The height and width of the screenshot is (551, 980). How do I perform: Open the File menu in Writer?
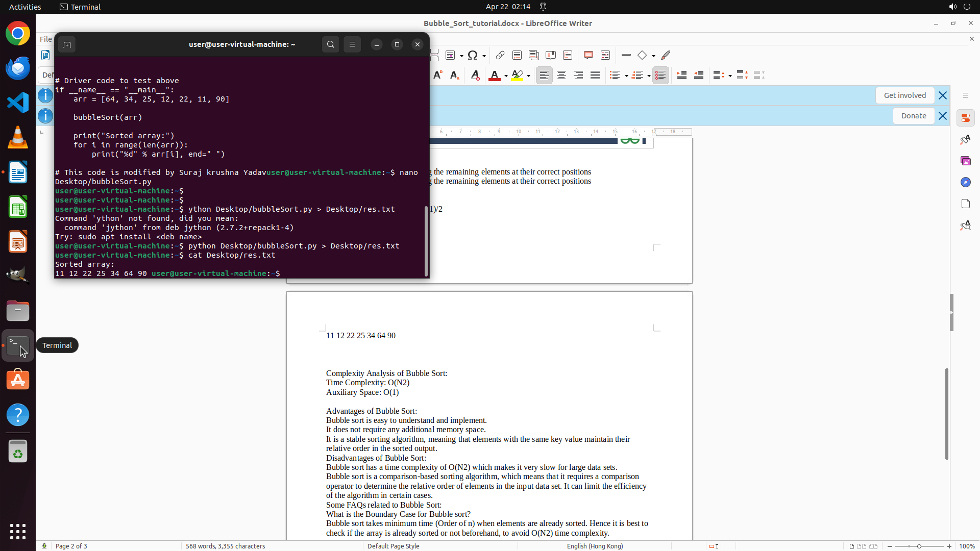click(45, 39)
